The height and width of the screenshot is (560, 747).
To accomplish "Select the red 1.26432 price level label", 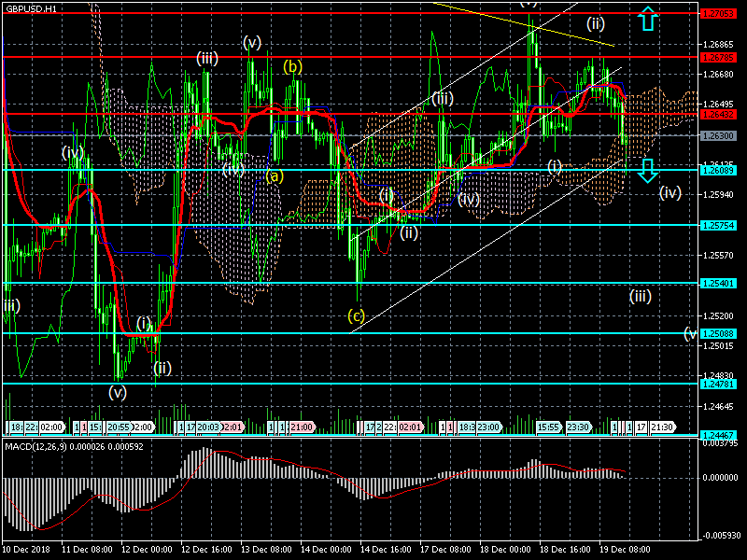I will coord(720,115).
